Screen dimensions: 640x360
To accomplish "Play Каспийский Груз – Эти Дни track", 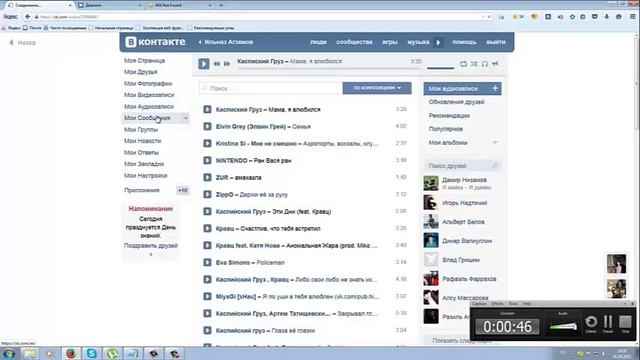I will click(207, 211).
